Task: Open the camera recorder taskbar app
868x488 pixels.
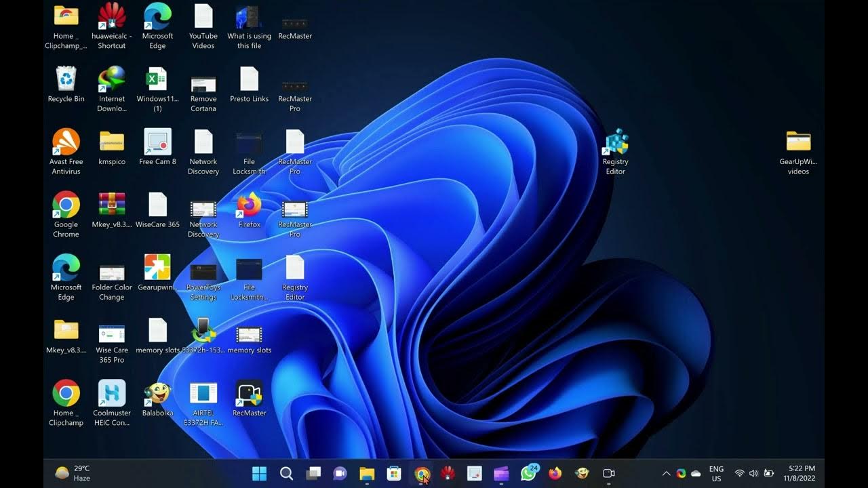Action: click(609, 473)
